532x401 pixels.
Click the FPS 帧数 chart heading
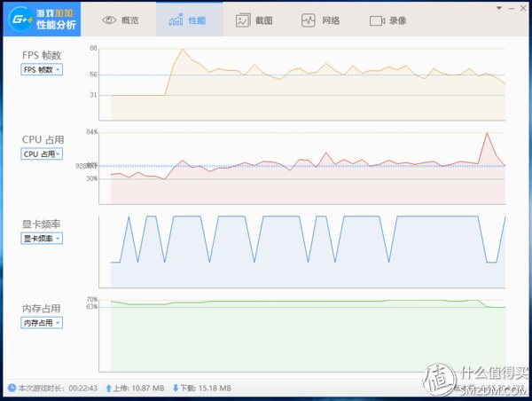42,55
